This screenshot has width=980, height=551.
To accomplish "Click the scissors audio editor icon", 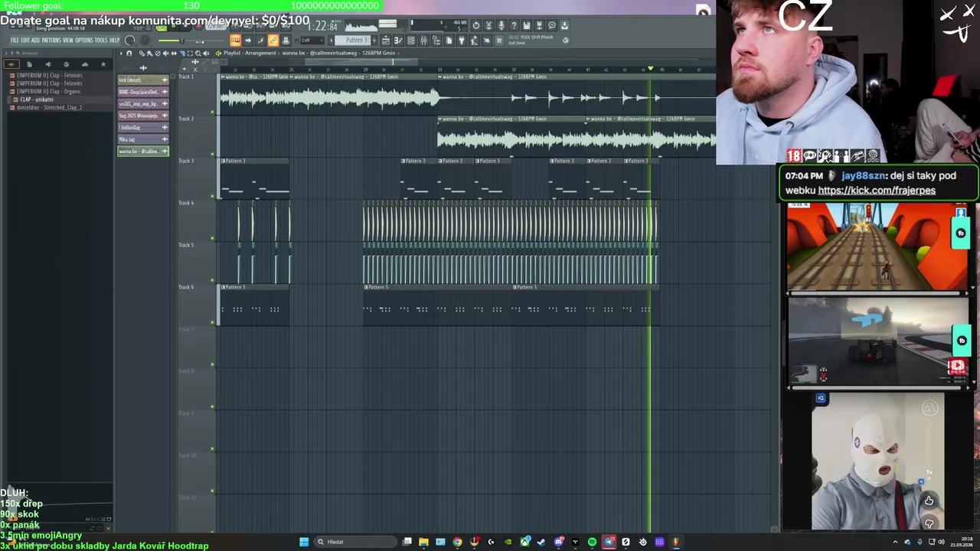I will click(x=488, y=25).
